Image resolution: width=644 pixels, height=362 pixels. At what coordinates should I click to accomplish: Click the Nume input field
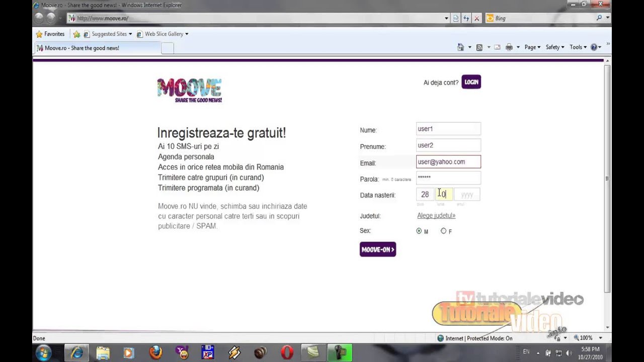tap(448, 129)
